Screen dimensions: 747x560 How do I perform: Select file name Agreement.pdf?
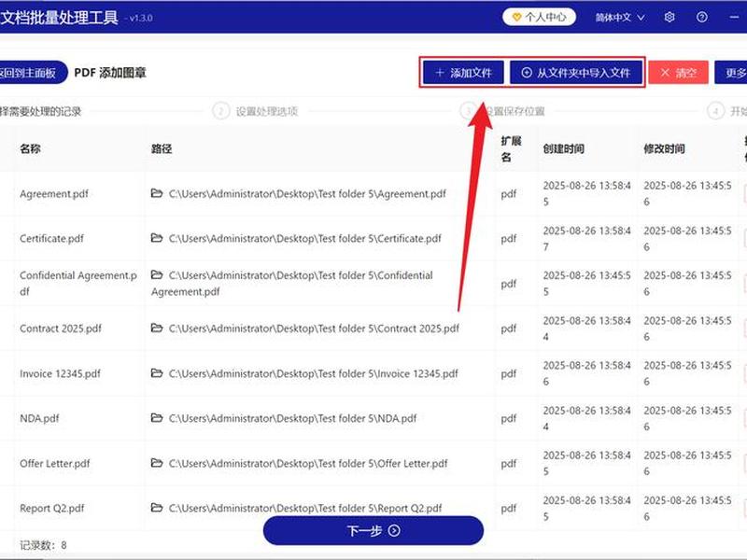pyautogui.click(x=54, y=194)
